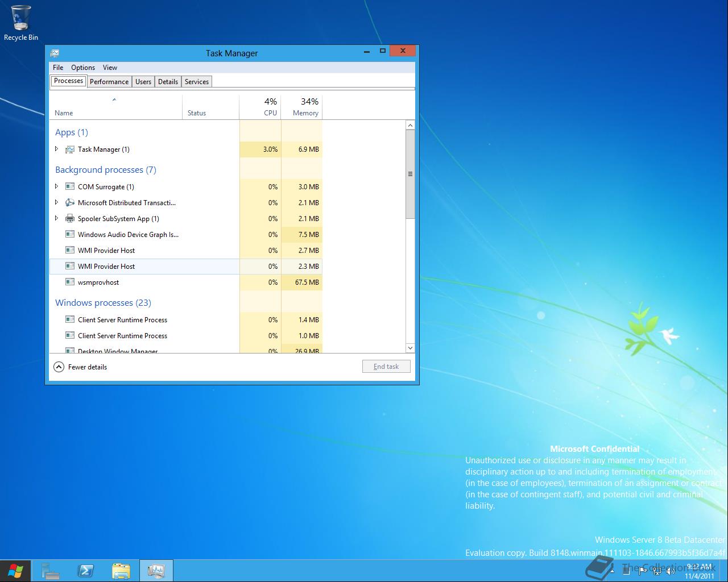
Task: Click the 3.0% CPU cell
Action: [260, 149]
